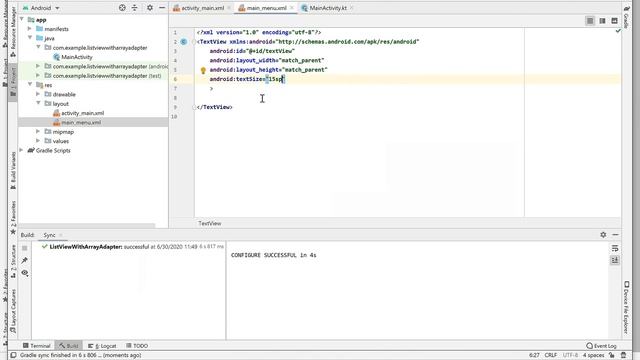The width and height of the screenshot is (640, 360).
Task: Open Layout Captures side panel
Action: (13, 310)
